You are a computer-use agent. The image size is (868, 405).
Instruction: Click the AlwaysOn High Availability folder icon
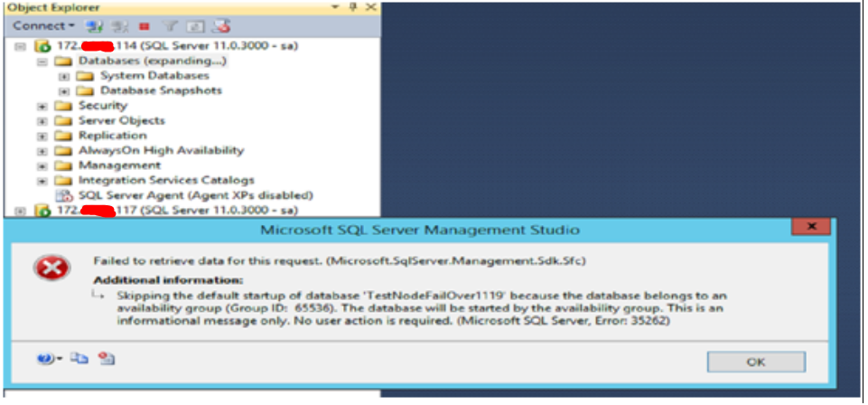click(x=63, y=151)
